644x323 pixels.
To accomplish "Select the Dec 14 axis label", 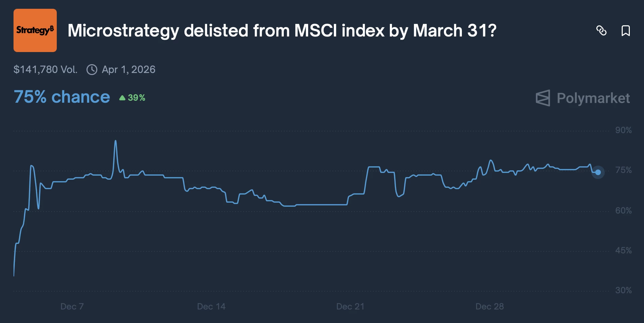I will click(x=211, y=306).
